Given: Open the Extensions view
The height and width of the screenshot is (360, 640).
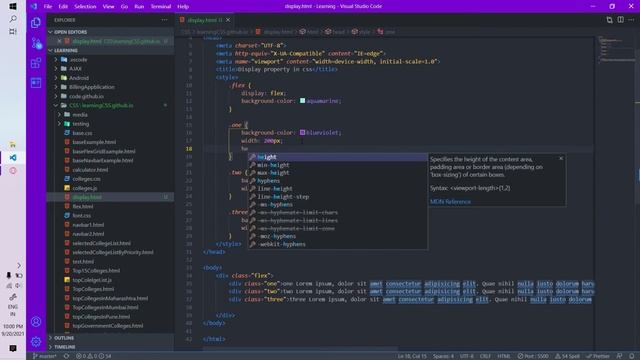Looking at the screenshot, I should point(36,63).
